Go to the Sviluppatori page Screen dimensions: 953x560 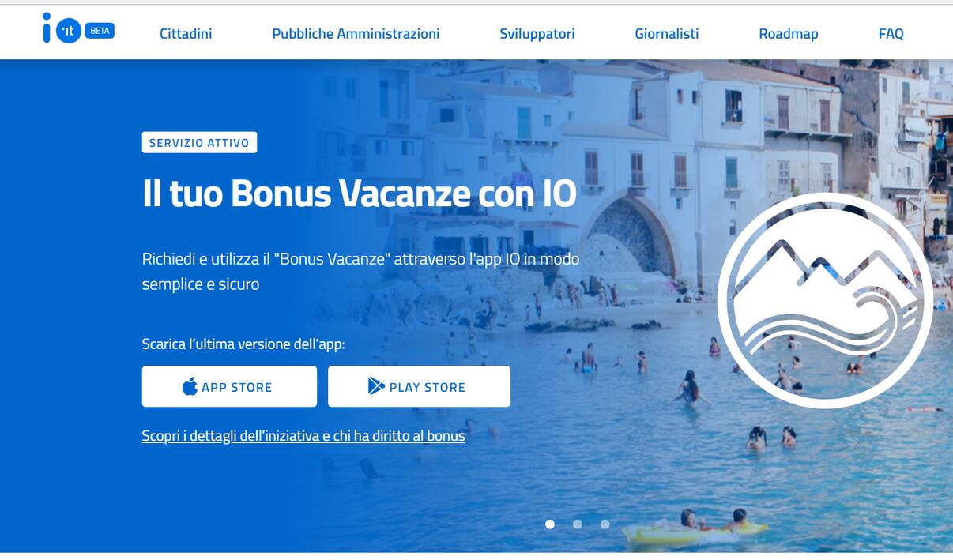tap(537, 34)
